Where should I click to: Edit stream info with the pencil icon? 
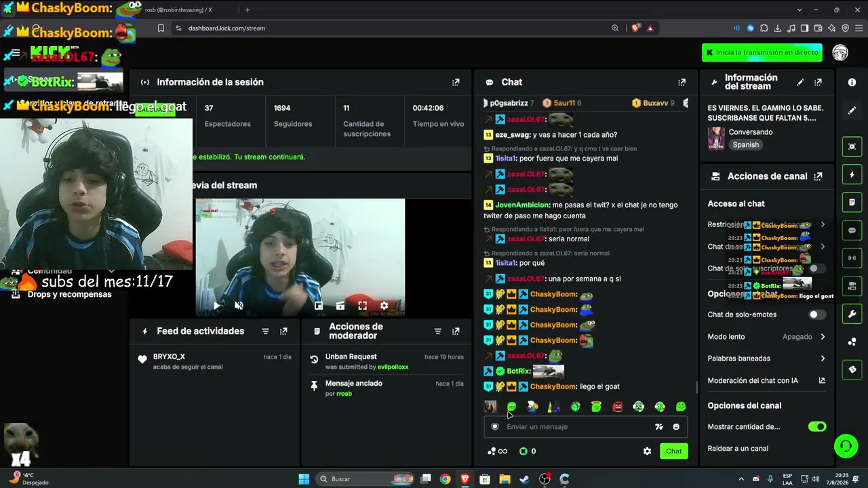point(800,82)
